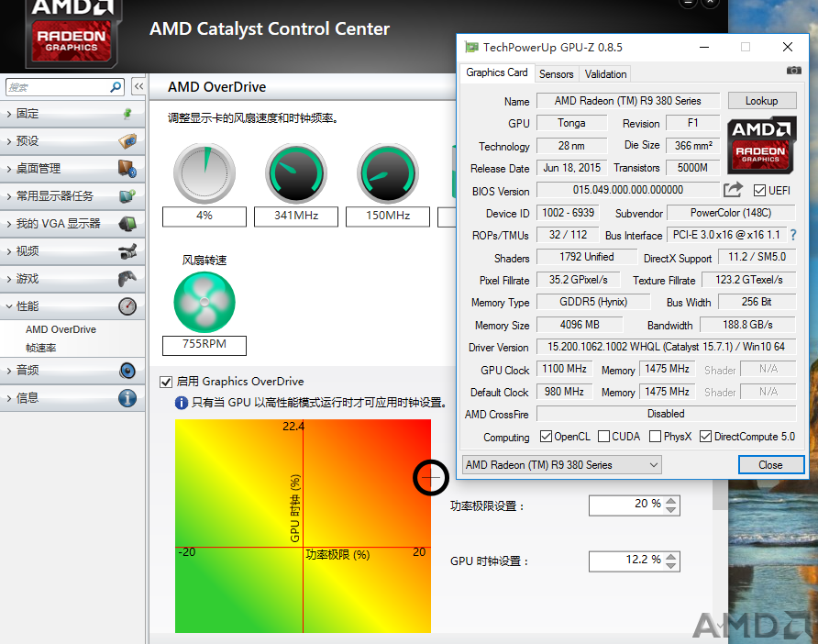Select 帧速率 under 性能
This screenshot has width=818, height=644.
[x=41, y=348]
